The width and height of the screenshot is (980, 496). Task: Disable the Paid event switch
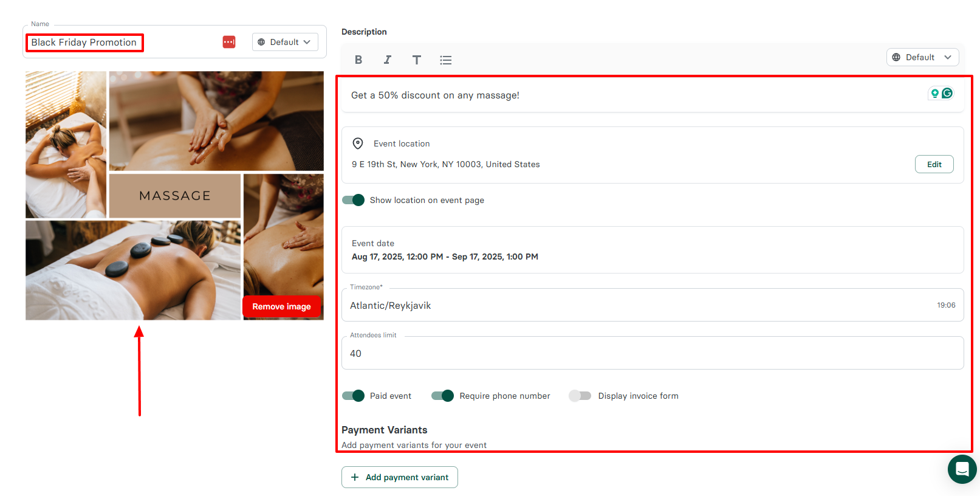[353, 396]
